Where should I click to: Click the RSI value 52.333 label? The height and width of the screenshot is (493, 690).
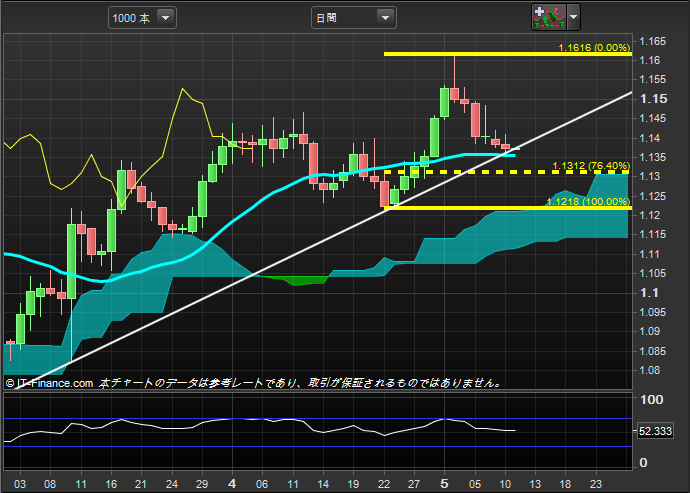tap(655, 431)
